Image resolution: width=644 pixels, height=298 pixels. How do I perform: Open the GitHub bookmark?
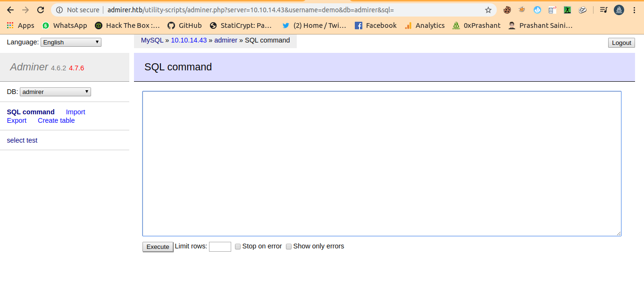pos(185,26)
